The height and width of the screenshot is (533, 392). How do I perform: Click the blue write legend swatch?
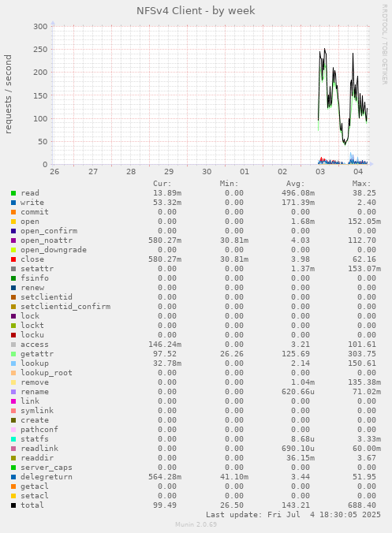(x=13, y=203)
